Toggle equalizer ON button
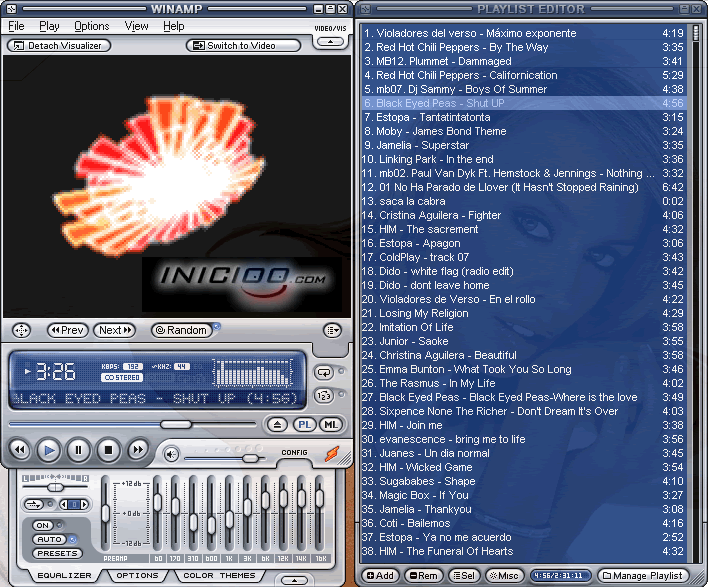The width and height of the screenshot is (708, 587). tap(43, 525)
